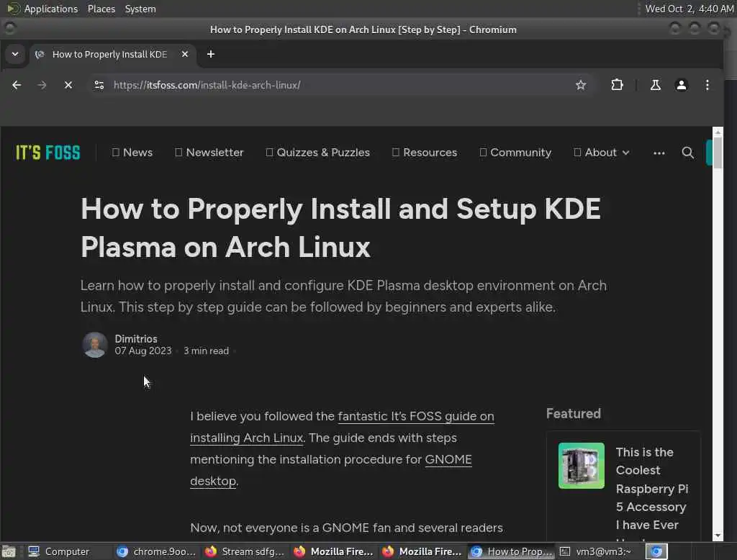This screenshot has height=560, width=737.
Task: Open the It's FOSS search icon
Action: click(687, 153)
